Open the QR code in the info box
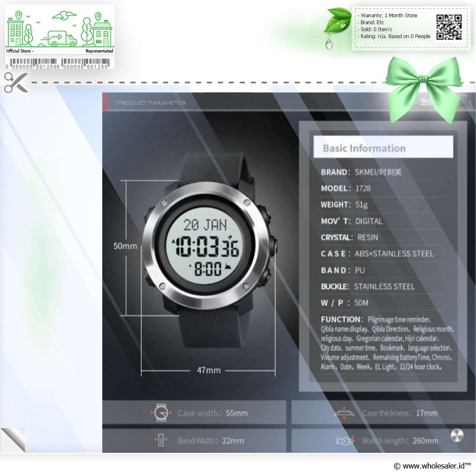 tap(449, 27)
